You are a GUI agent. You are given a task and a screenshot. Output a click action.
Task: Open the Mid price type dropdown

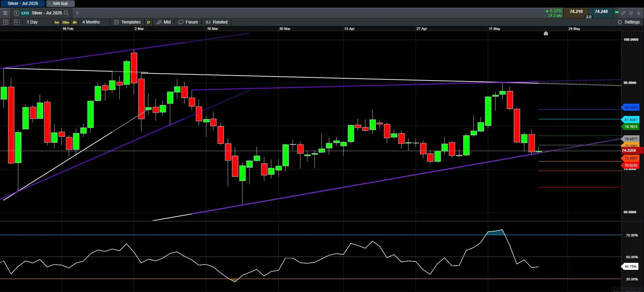pyautogui.click(x=164, y=22)
